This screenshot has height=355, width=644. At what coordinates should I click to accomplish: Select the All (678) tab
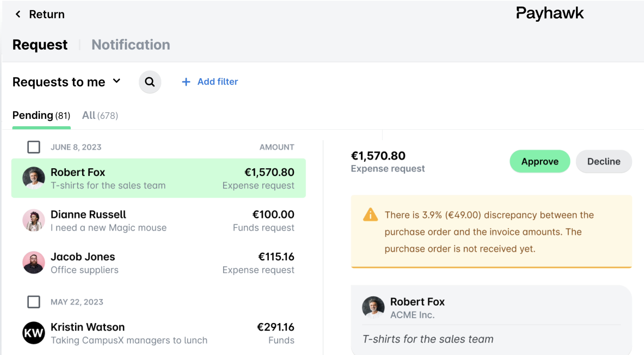(x=100, y=116)
